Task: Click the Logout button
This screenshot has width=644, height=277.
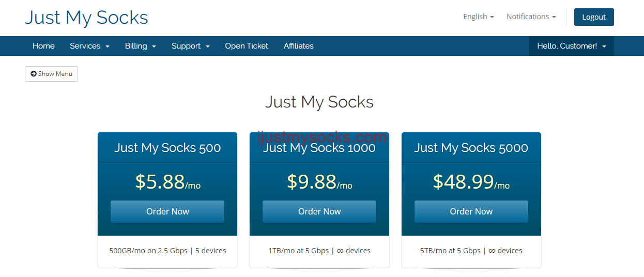Action: 594,17
